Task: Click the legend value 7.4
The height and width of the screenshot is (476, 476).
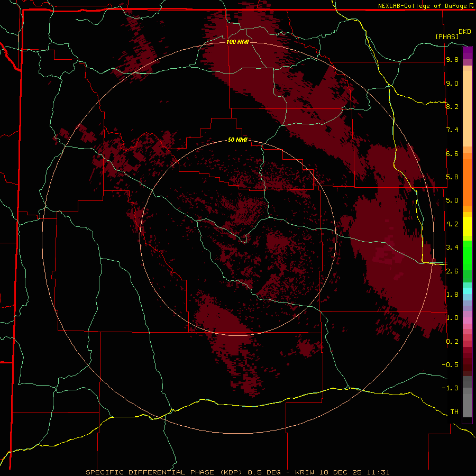Action: pyautogui.click(x=452, y=130)
